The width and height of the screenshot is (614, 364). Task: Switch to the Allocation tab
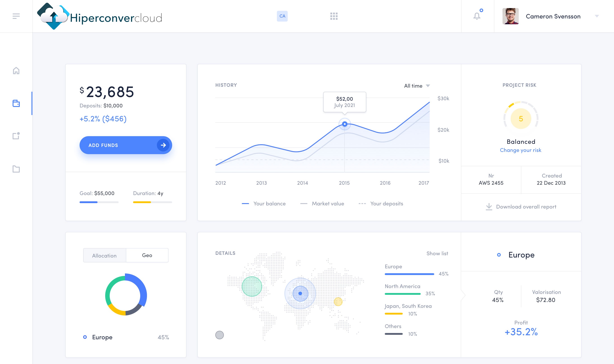pyautogui.click(x=105, y=255)
